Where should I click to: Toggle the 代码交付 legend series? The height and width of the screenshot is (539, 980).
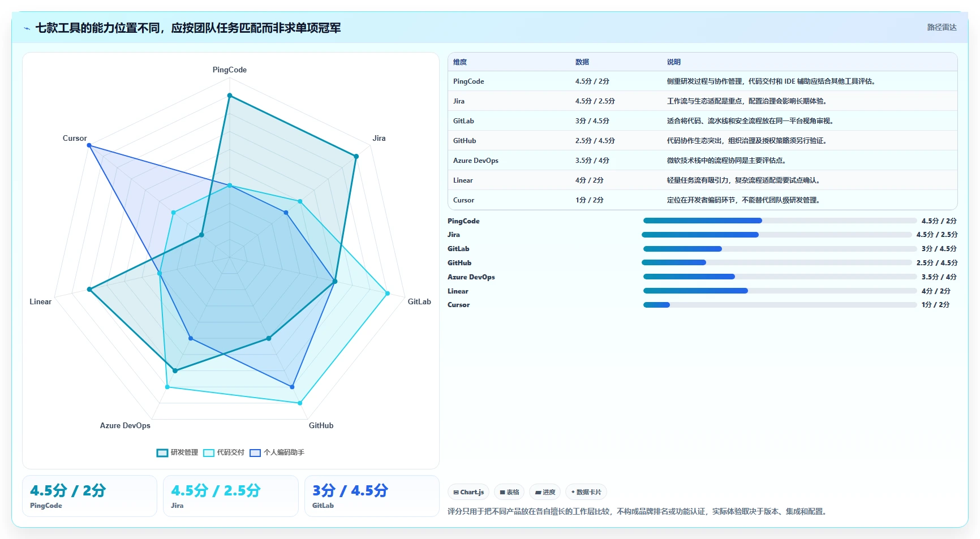click(x=223, y=452)
